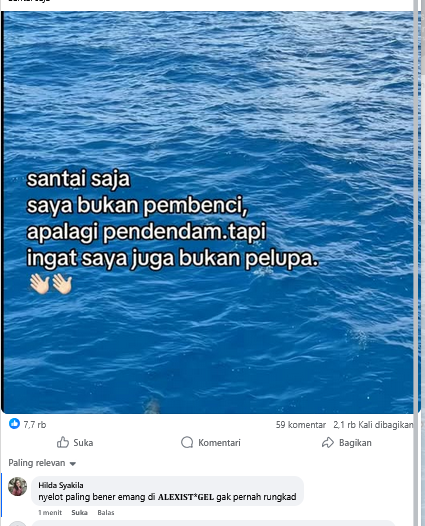Click the Komentari speech bubble icon
The image size is (425, 526).
(x=187, y=442)
